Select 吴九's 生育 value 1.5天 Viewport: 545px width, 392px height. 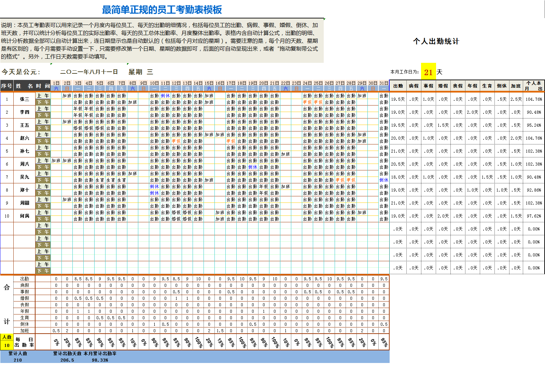[487, 177]
